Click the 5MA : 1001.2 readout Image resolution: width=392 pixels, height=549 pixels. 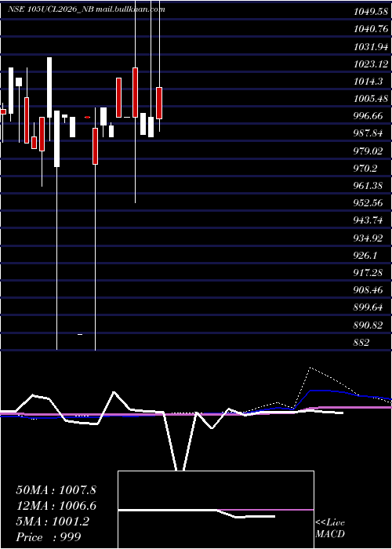point(53,522)
